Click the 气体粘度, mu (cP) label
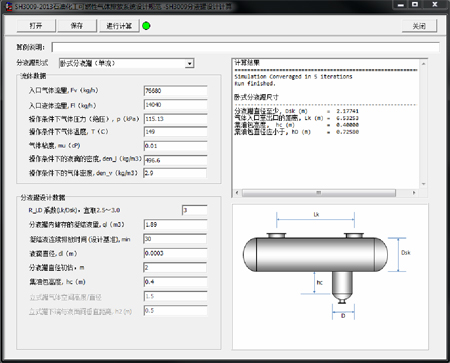Viewport: 450px width, 363px height. click(55, 146)
